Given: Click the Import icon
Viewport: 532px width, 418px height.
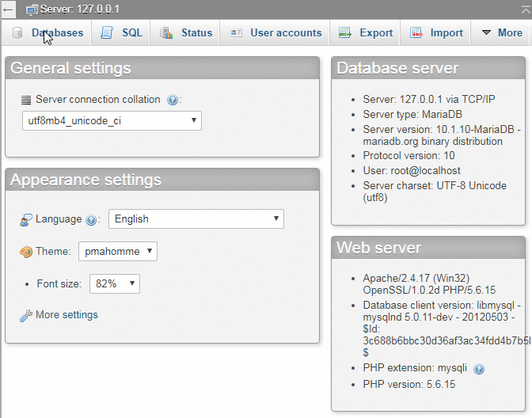Looking at the screenshot, I should click(x=416, y=33).
